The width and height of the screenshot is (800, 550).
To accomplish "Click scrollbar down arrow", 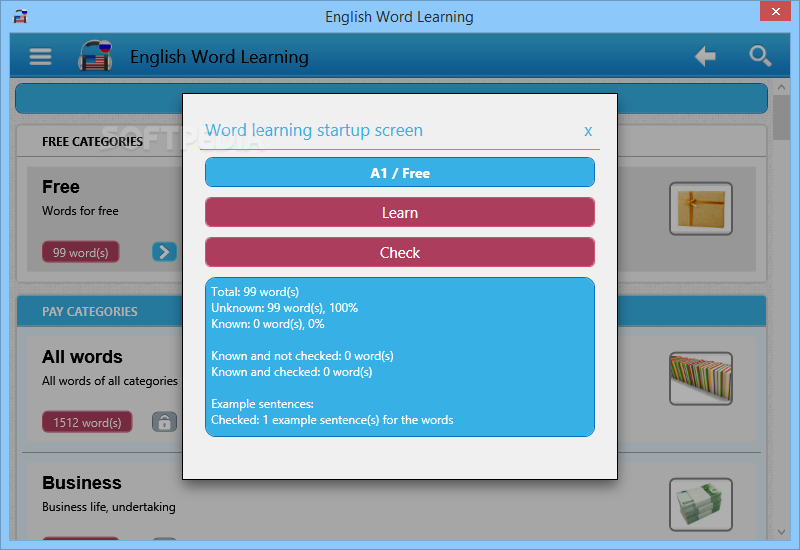I will coord(781,532).
